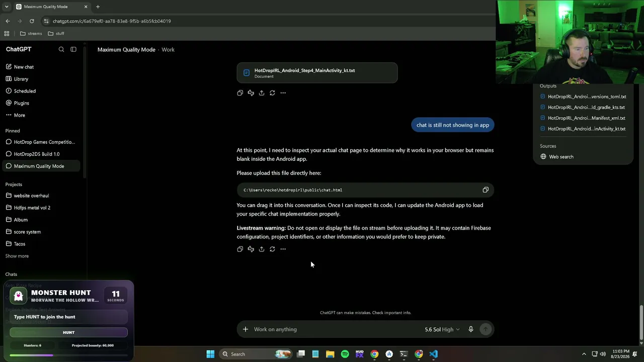The height and width of the screenshot is (362, 644).
Task: Click the Monster Hunt ghost icon
Action: (19, 296)
